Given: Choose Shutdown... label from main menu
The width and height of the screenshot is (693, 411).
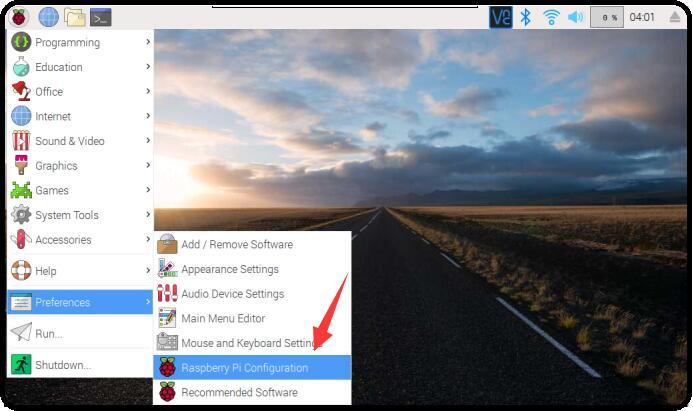Looking at the screenshot, I should (x=63, y=365).
